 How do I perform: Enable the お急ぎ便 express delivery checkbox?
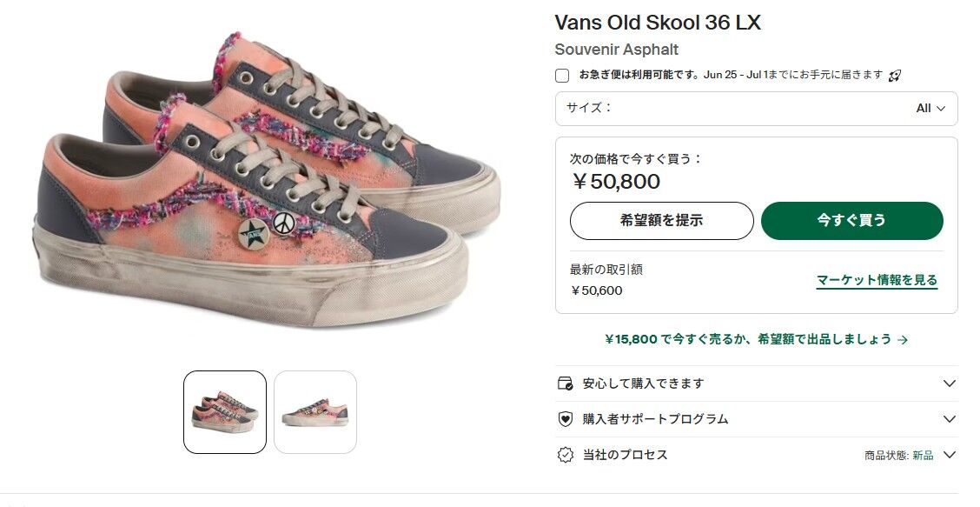pos(562,76)
